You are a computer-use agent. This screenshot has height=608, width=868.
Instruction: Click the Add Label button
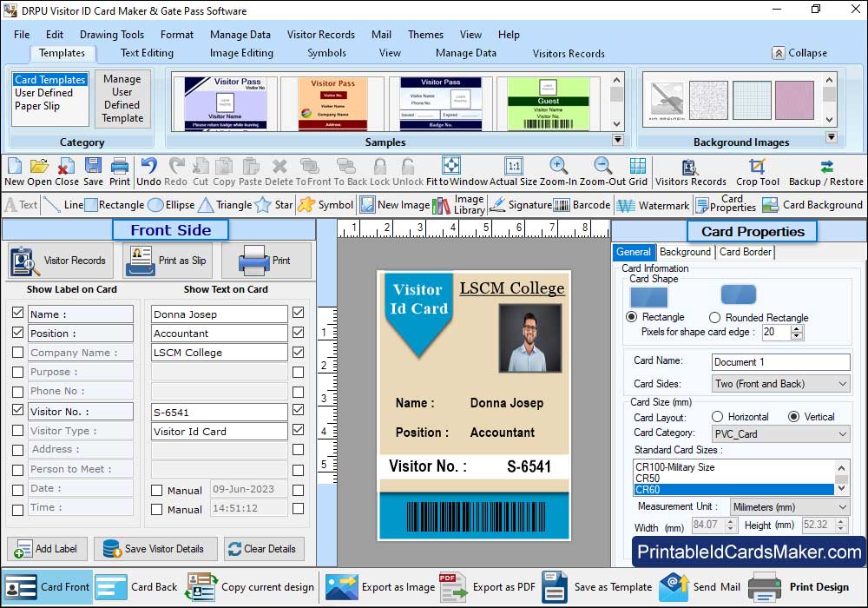pos(47,549)
